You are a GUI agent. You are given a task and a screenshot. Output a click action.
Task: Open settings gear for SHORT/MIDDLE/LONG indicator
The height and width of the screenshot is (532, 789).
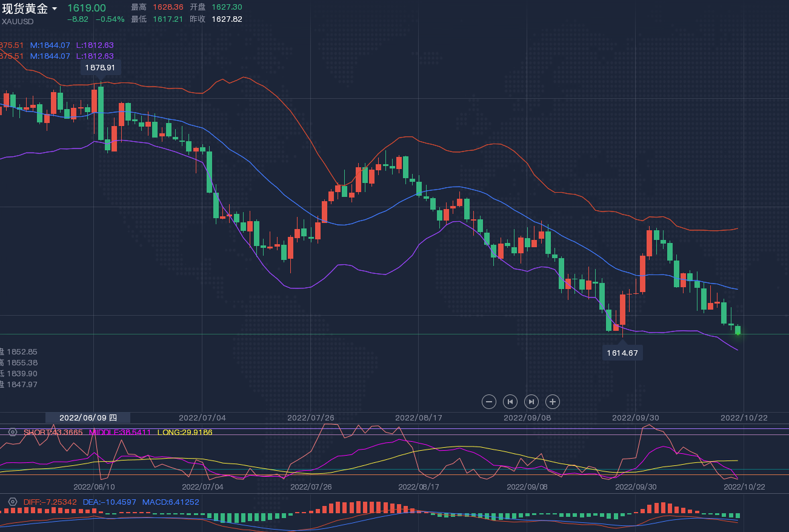pos(12,432)
